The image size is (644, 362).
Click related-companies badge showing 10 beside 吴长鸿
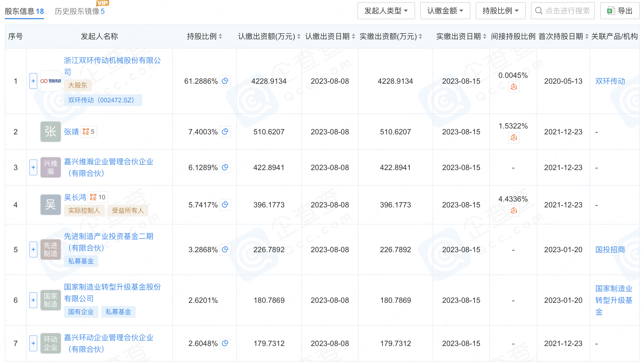point(98,197)
